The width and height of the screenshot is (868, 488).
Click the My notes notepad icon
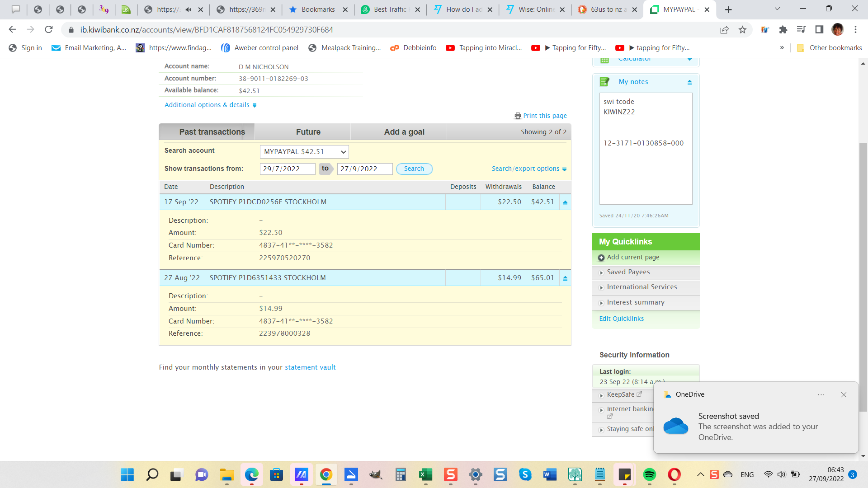point(604,82)
